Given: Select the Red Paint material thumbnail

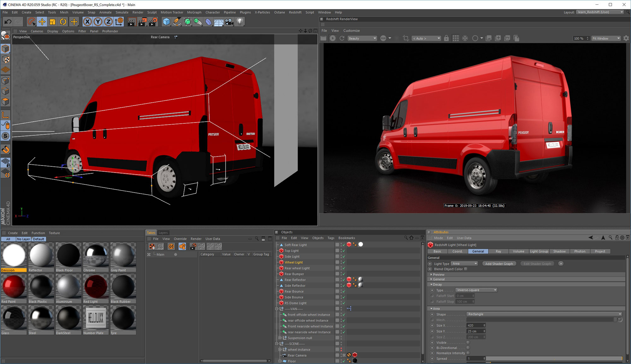Looking at the screenshot, I should (x=14, y=287).
